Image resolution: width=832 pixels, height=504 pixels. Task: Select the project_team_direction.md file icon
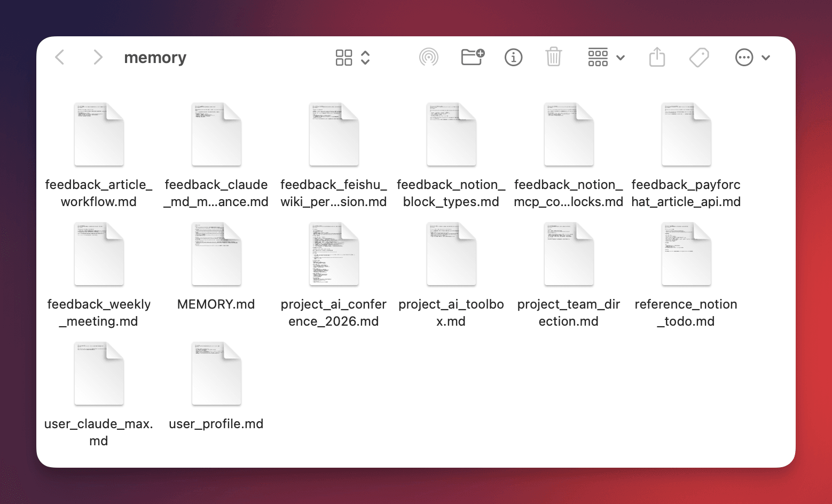569,254
